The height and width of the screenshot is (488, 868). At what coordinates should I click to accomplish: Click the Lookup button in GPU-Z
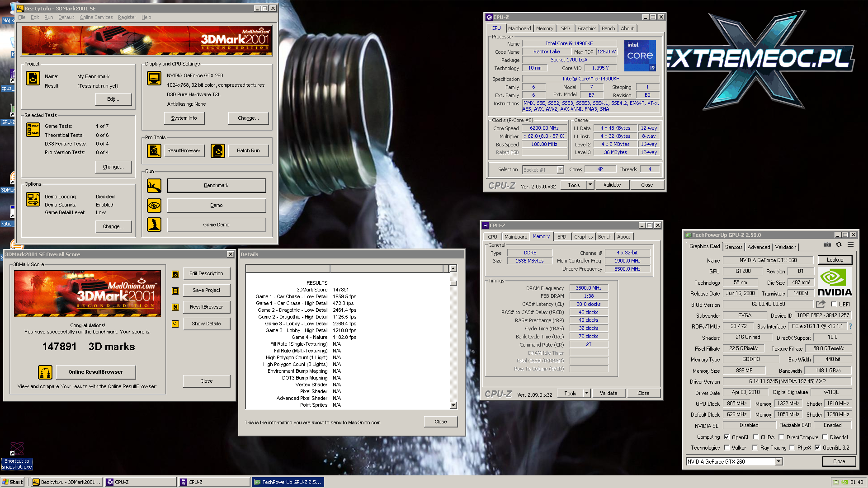(x=835, y=260)
